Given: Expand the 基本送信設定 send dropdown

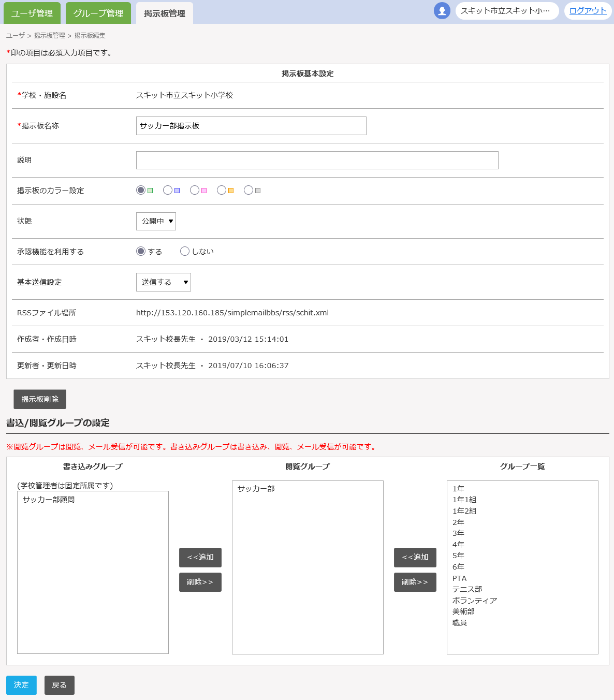Looking at the screenshot, I should click(163, 282).
